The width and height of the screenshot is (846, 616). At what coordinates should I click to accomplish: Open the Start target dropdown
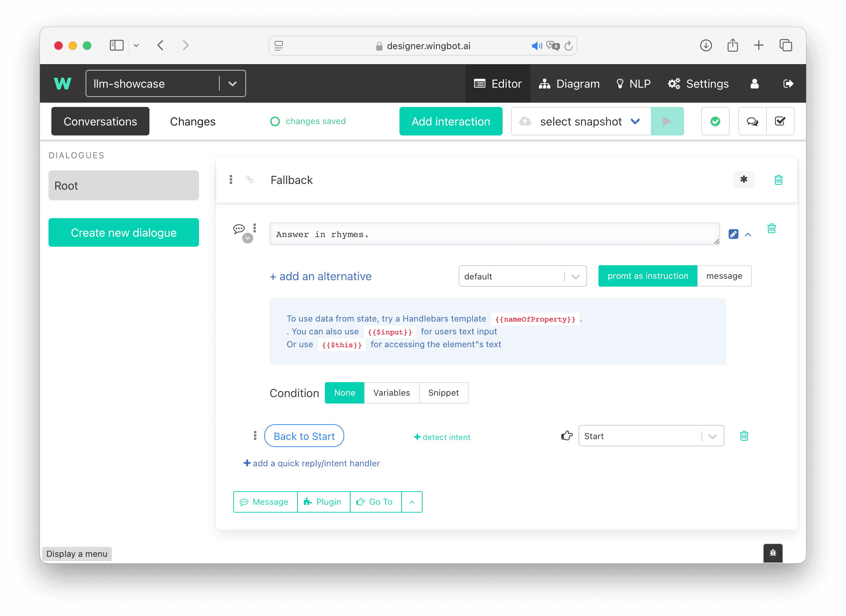[x=651, y=436]
